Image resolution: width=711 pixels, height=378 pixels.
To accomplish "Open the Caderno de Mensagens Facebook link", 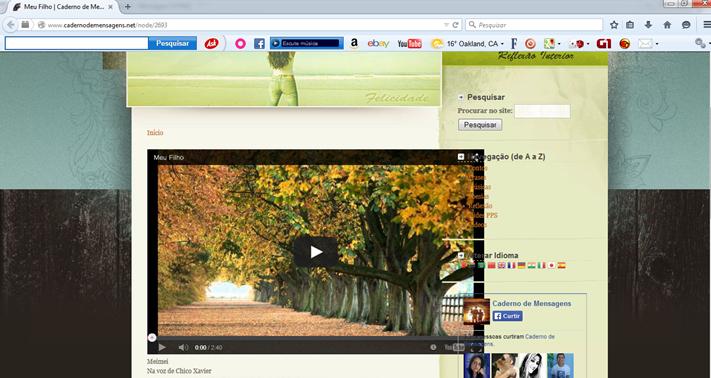I will click(531, 304).
